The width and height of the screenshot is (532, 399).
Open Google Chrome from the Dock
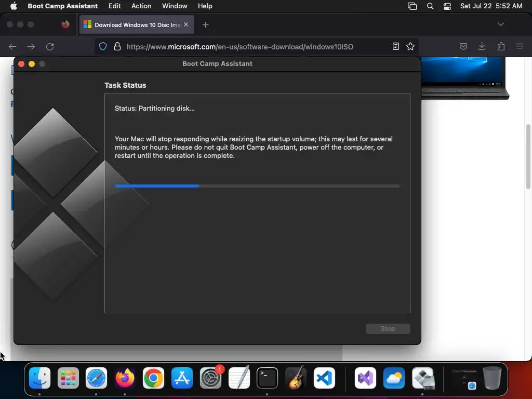(153, 378)
